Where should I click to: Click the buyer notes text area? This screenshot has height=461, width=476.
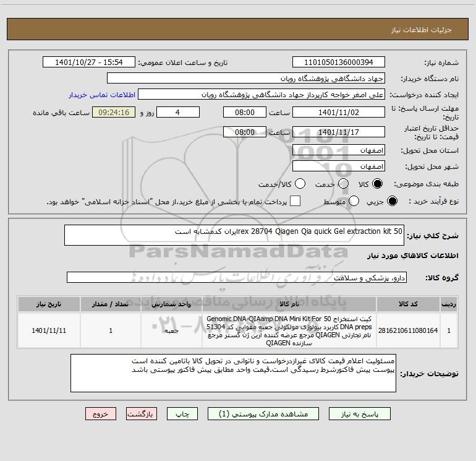[x=233, y=373]
